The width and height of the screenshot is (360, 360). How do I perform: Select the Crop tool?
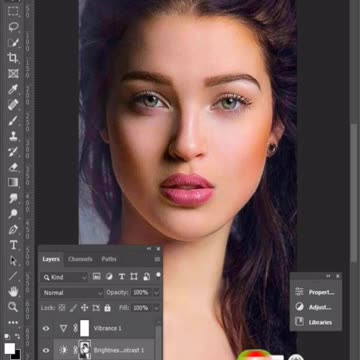(x=13, y=58)
